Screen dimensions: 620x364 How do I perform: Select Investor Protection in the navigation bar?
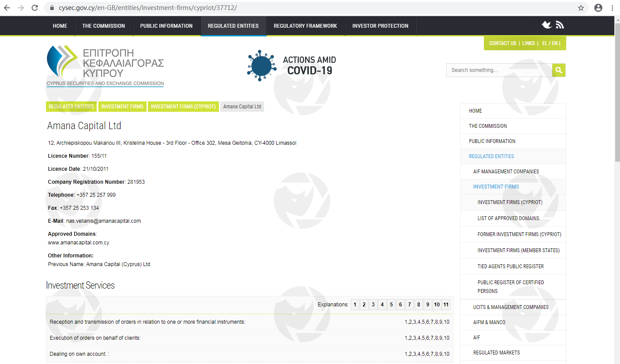point(380,26)
